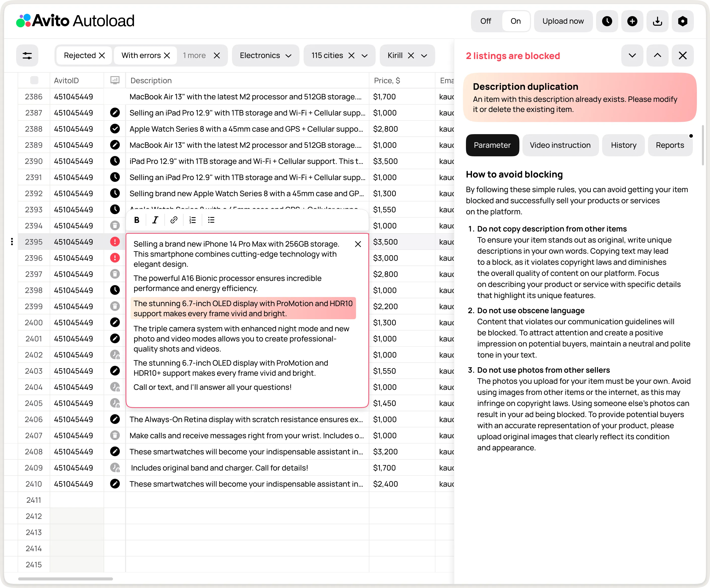Open the filter sliders icon
This screenshot has height=588, width=710.
[x=27, y=55]
